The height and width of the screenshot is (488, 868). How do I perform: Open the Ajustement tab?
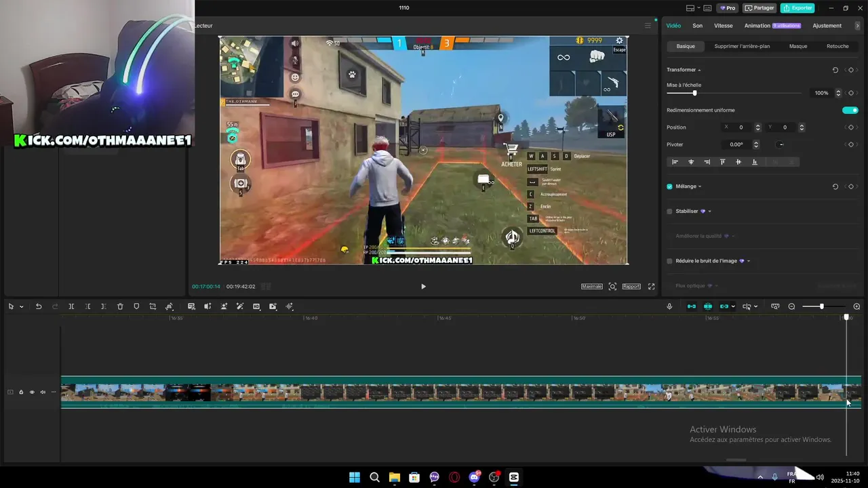pyautogui.click(x=827, y=26)
